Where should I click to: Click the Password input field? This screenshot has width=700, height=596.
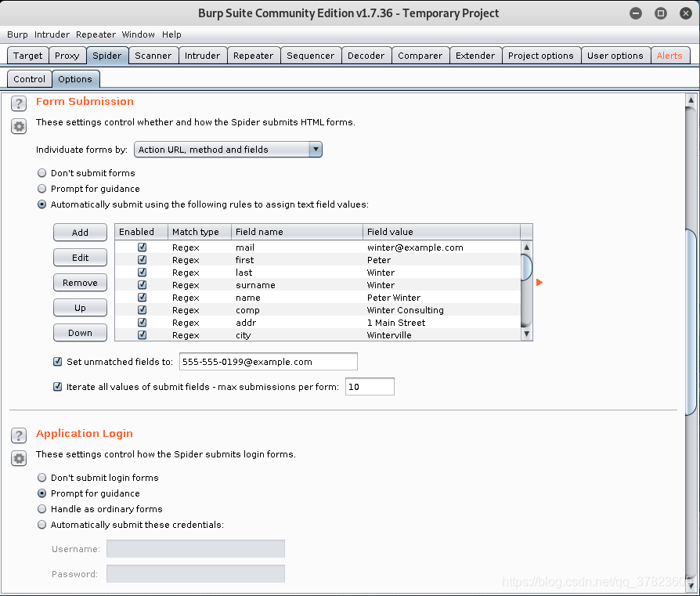[x=196, y=573]
